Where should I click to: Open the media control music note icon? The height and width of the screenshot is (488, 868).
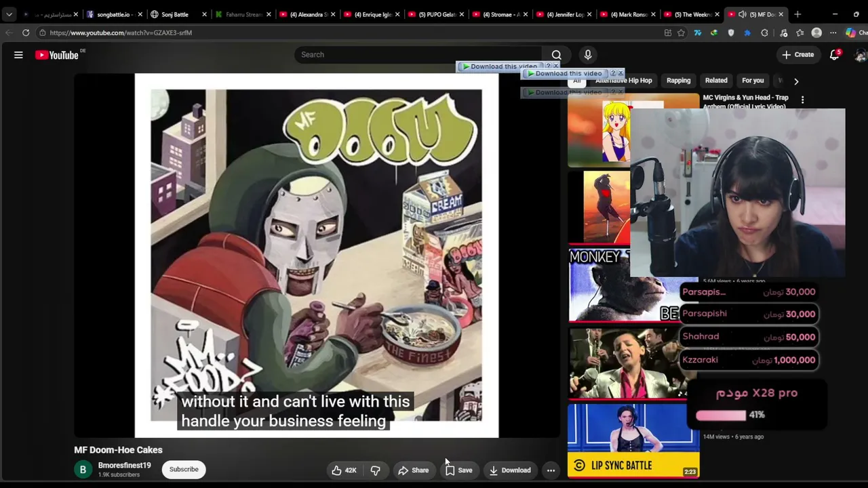tap(784, 33)
